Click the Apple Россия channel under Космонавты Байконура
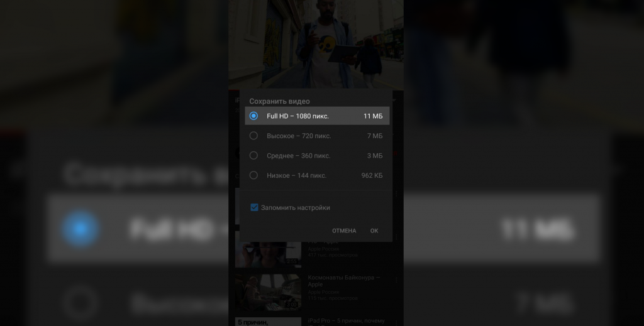Screen dimensions: 644x326 tap(323, 292)
